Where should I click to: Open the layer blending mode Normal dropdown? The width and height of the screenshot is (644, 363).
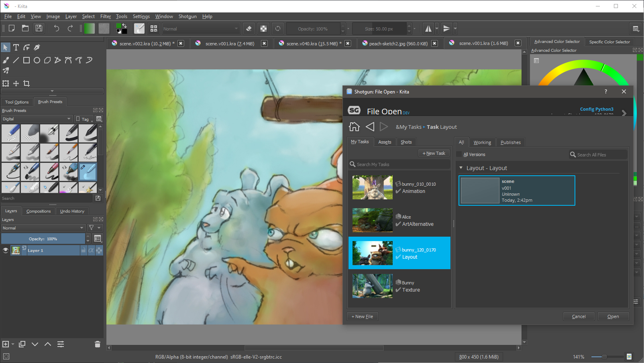pos(43,228)
